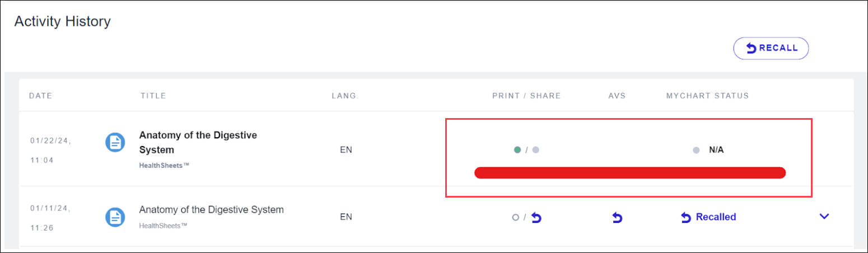
Task: Open the Recalled MyChart status link
Action: click(x=708, y=217)
